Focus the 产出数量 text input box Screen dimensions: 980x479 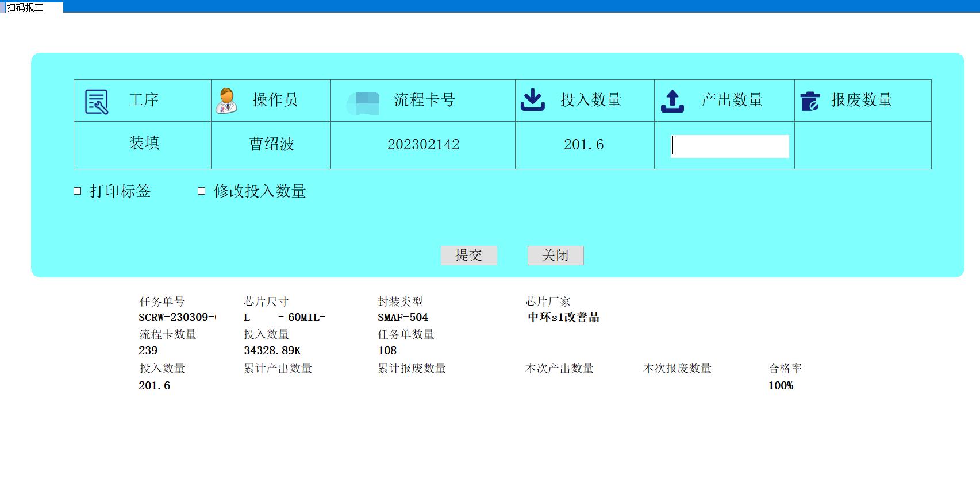(x=729, y=146)
